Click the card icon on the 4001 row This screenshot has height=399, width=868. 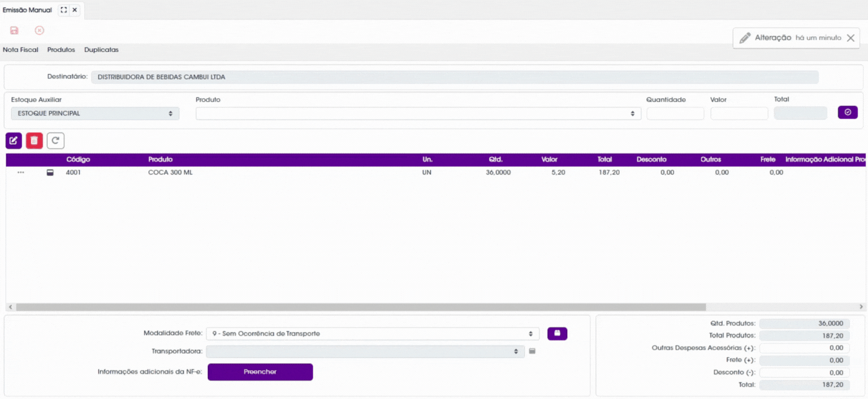tap(50, 173)
